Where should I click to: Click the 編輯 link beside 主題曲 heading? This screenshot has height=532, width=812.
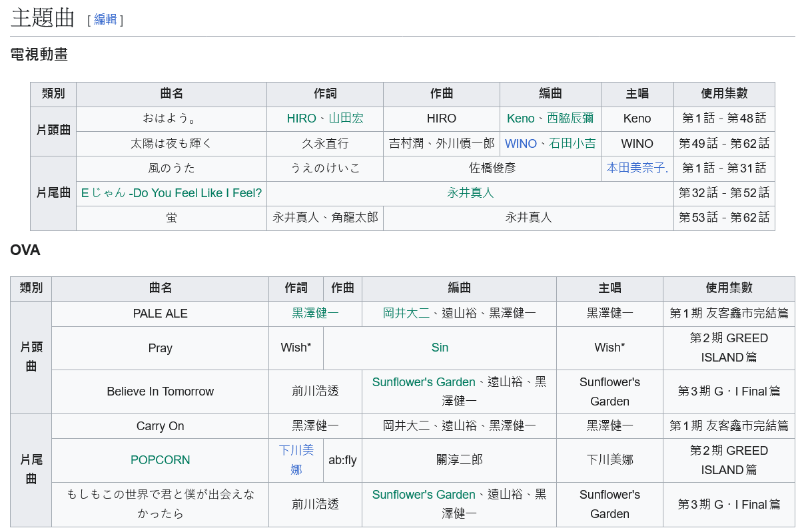[105, 19]
